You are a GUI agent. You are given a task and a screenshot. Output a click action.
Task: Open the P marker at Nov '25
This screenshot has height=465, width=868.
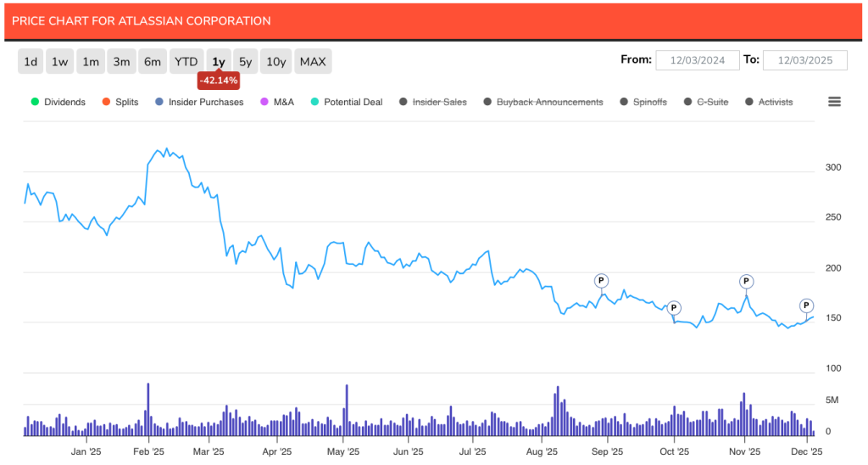[x=746, y=282]
